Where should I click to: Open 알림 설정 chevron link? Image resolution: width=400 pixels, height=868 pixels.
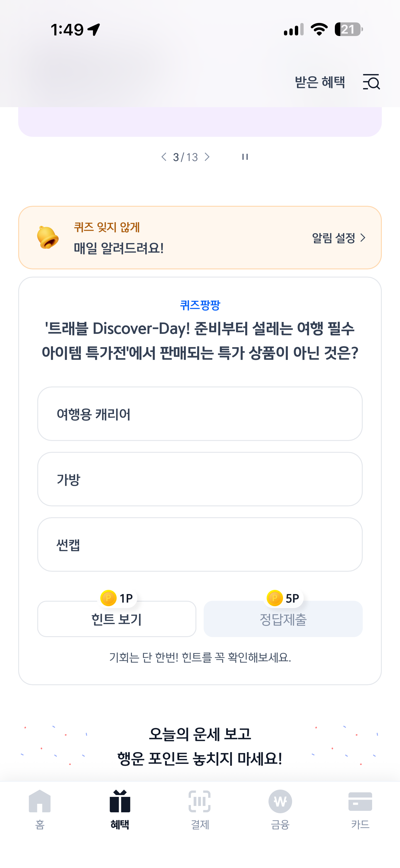(x=338, y=238)
